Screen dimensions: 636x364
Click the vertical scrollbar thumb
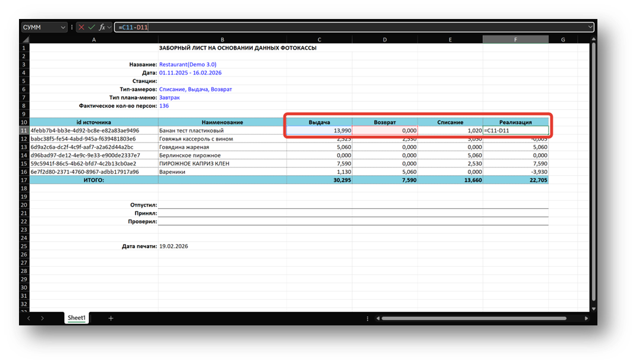click(x=593, y=172)
